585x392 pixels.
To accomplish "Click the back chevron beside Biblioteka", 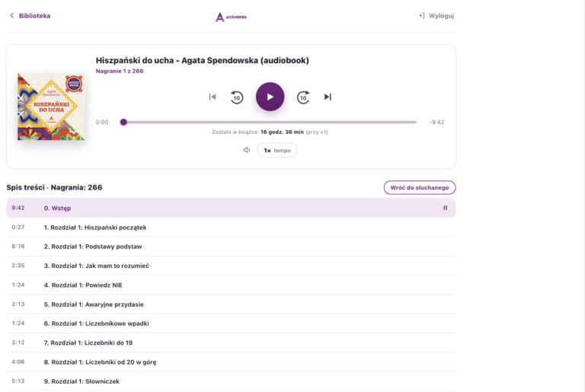I will pos(11,16).
